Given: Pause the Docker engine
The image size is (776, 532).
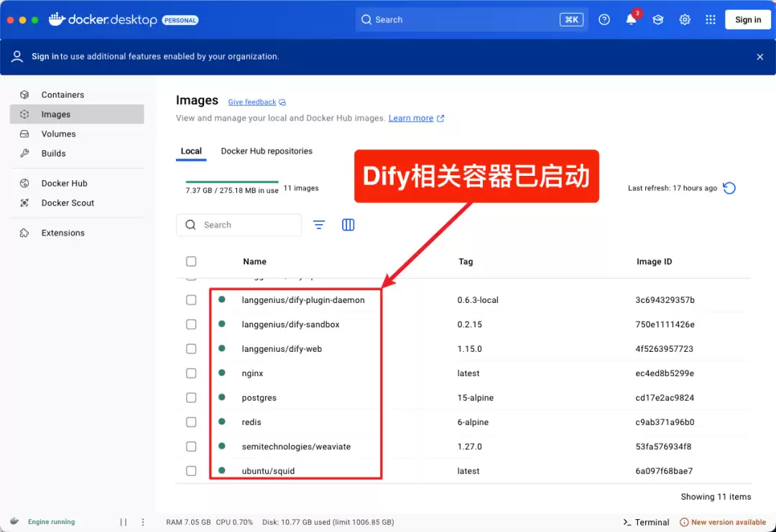Looking at the screenshot, I should (x=124, y=522).
